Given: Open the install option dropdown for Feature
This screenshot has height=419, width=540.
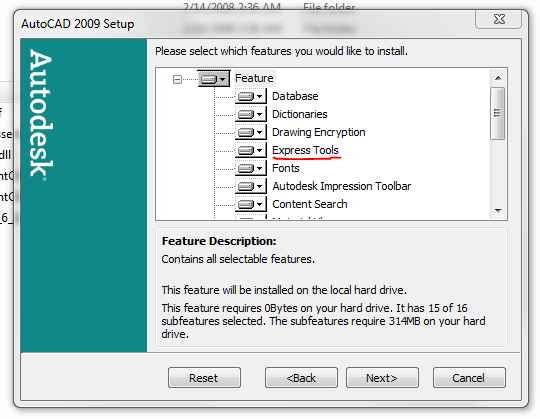Looking at the screenshot, I should (214, 79).
